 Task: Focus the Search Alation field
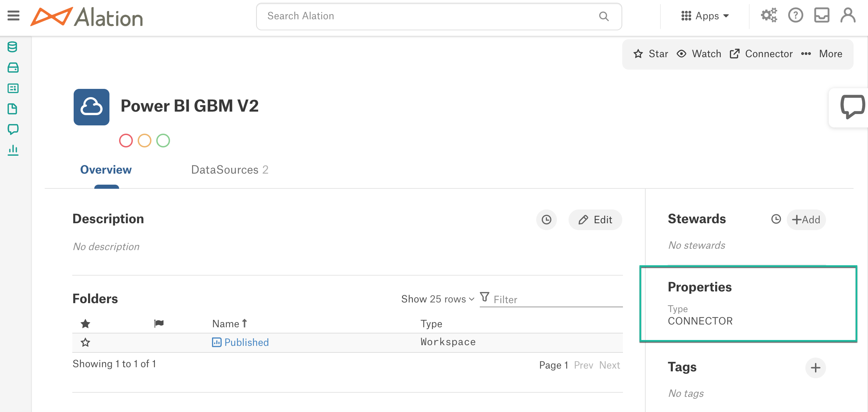click(x=439, y=16)
